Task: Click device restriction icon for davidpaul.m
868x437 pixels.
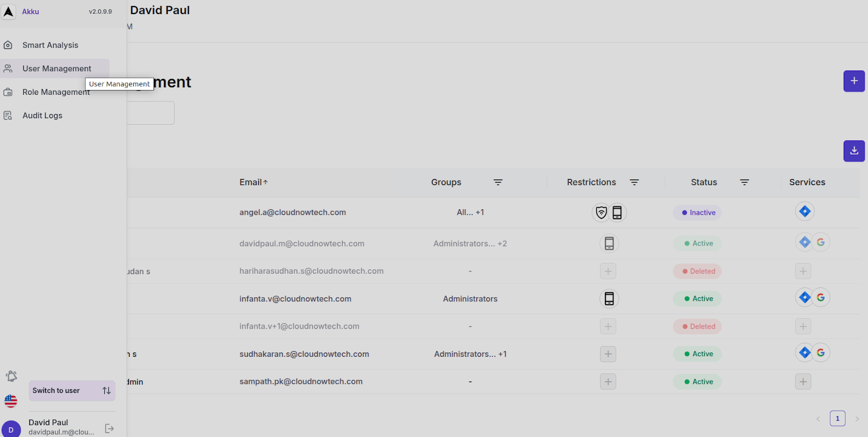Action: [609, 243]
